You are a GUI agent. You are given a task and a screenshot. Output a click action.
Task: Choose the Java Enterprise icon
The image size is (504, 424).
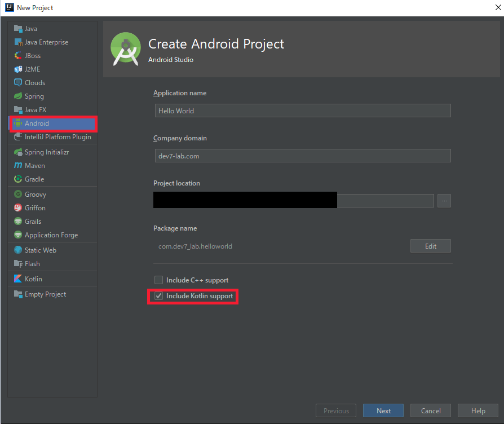[x=18, y=42]
